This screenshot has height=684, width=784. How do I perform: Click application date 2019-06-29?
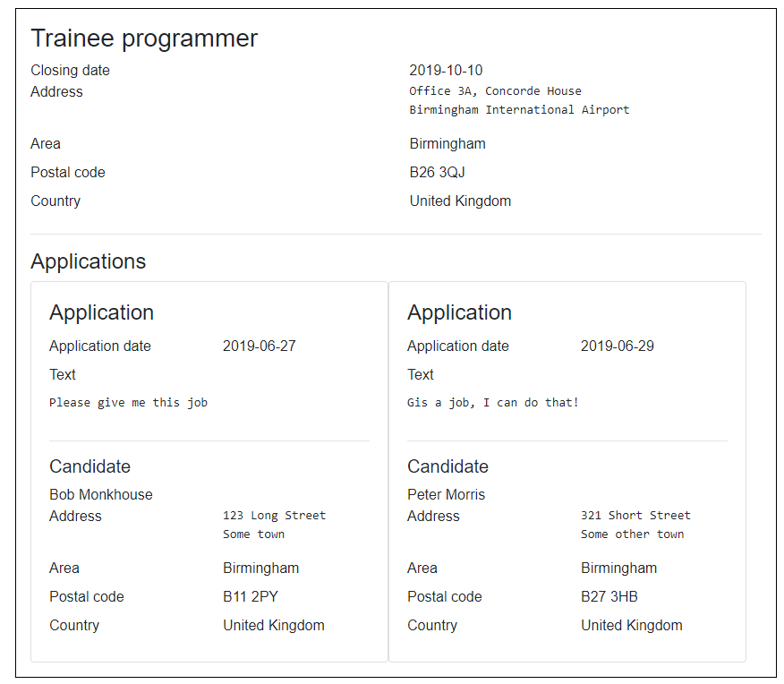point(617,346)
